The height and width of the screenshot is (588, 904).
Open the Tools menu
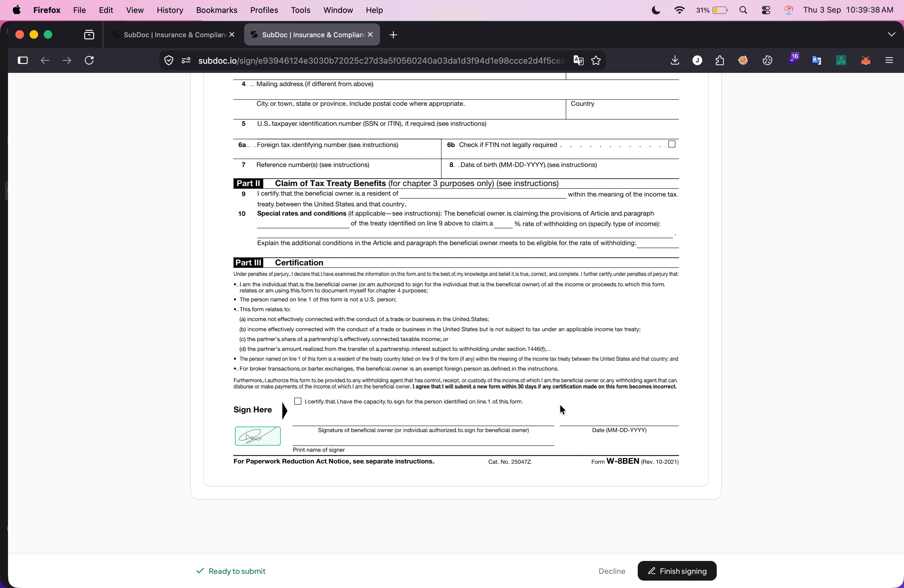[x=300, y=10]
